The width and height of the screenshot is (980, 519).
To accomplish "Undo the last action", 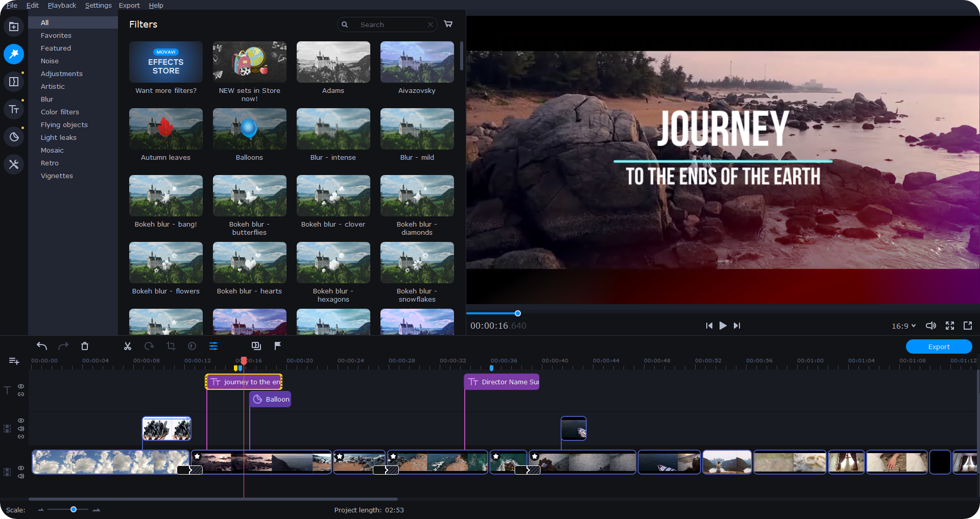I will pyautogui.click(x=42, y=346).
